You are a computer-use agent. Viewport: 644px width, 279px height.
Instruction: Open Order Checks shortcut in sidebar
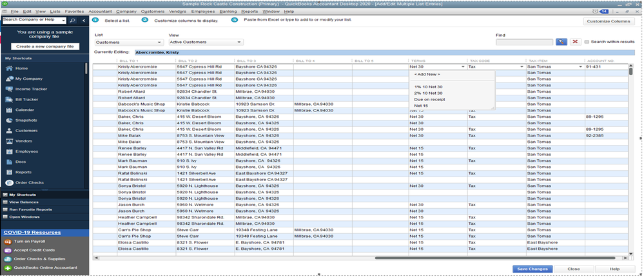[x=24, y=182]
